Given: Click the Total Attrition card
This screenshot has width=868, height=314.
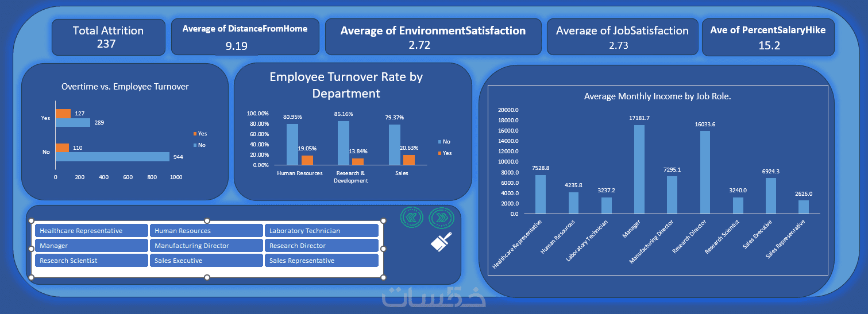Looking at the screenshot, I should pos(108,37).
